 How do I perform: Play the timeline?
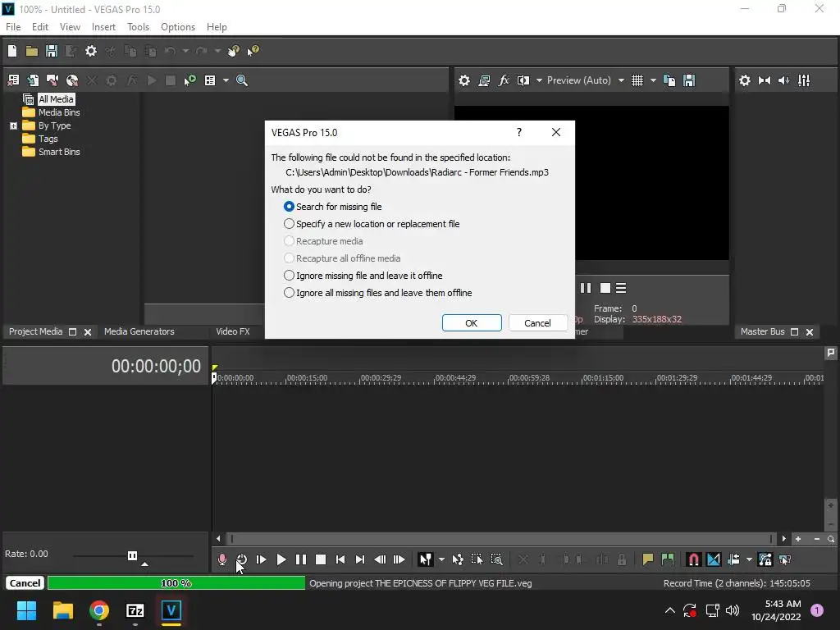(281, 559)
